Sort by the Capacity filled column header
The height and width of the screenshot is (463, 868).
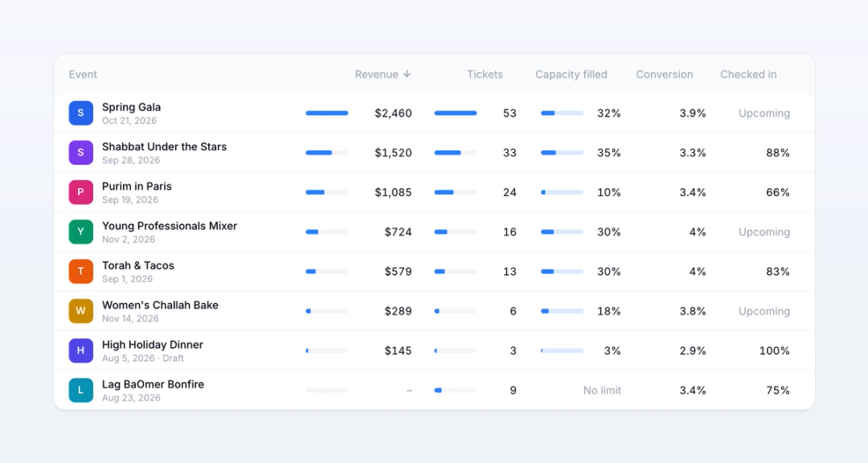(x=571, y=74)
